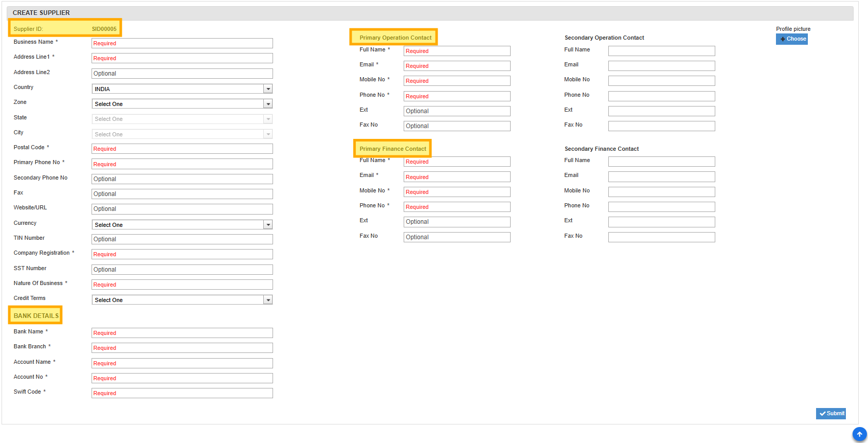Click the scroll-to-top arrow icon
Image resolution: width=868 pixels, height=443 pixels.
pos(859,434)
